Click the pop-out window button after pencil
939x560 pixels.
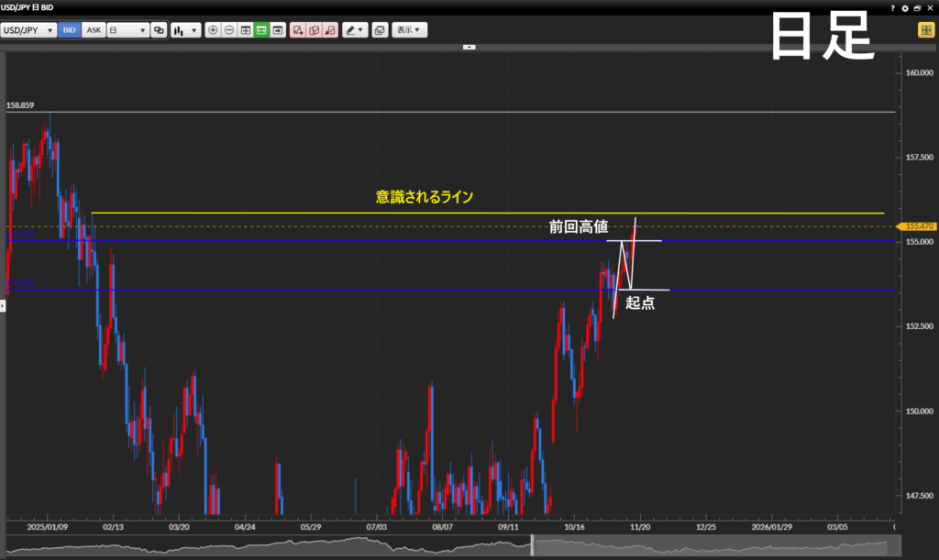[x=380, y=30]
